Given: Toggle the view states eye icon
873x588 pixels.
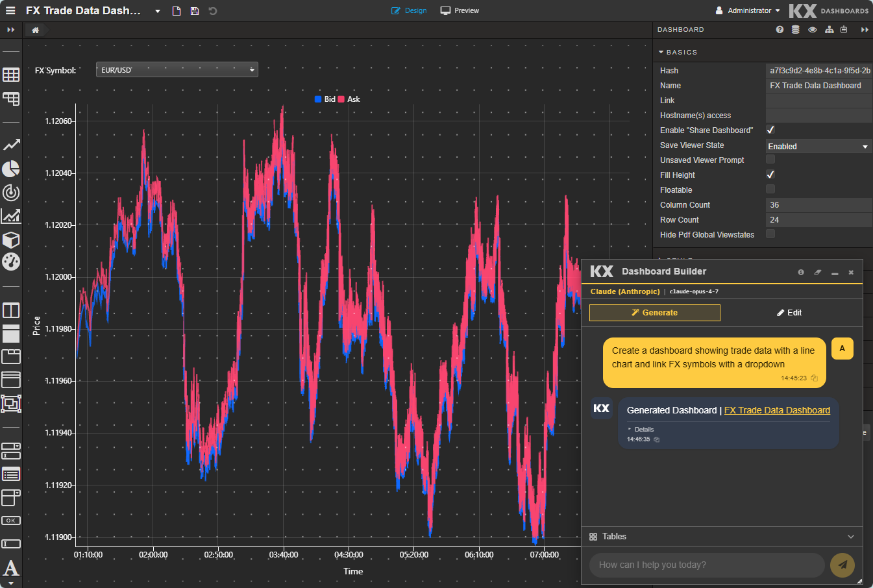Looking at the screenshot, I should tap(812, 30).
